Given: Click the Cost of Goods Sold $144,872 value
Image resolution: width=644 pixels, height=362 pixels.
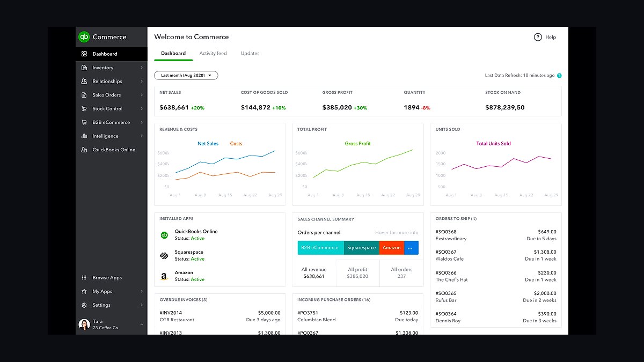Looking at the screenshot, I should pyautogui.click(x=255, y=108).
